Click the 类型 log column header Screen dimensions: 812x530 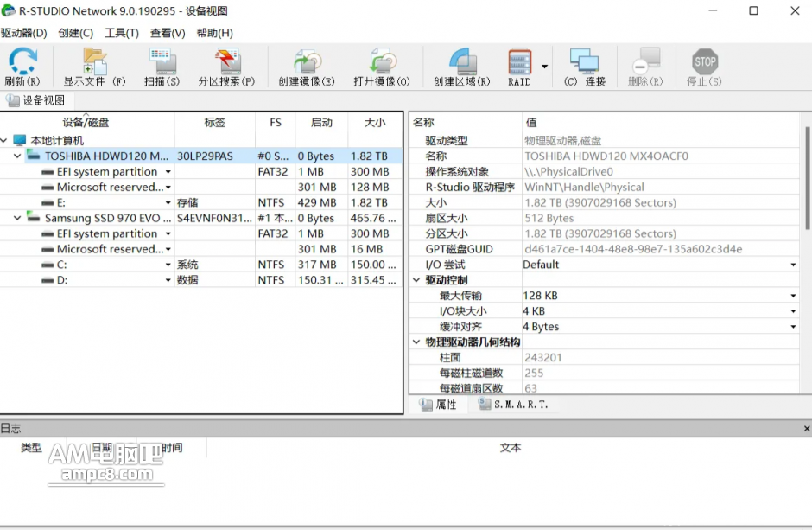[31, 448]
